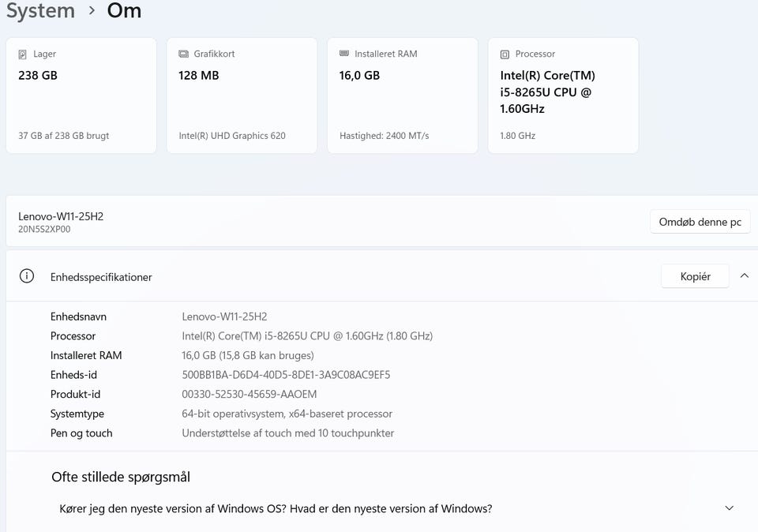Click the Enheds-id value
The image size is (758, 532).
[x=286, y=375]
